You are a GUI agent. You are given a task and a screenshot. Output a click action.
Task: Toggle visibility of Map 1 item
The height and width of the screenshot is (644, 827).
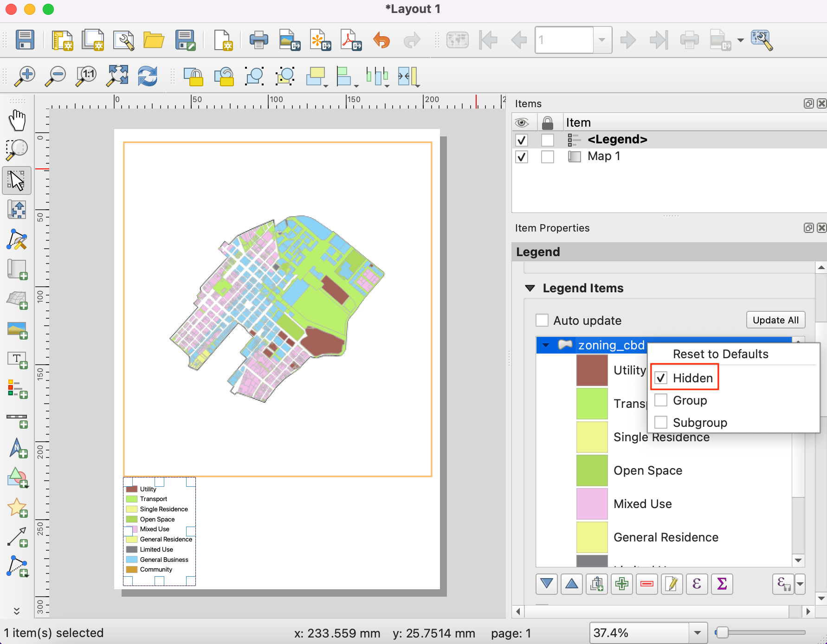coord(522,157)
